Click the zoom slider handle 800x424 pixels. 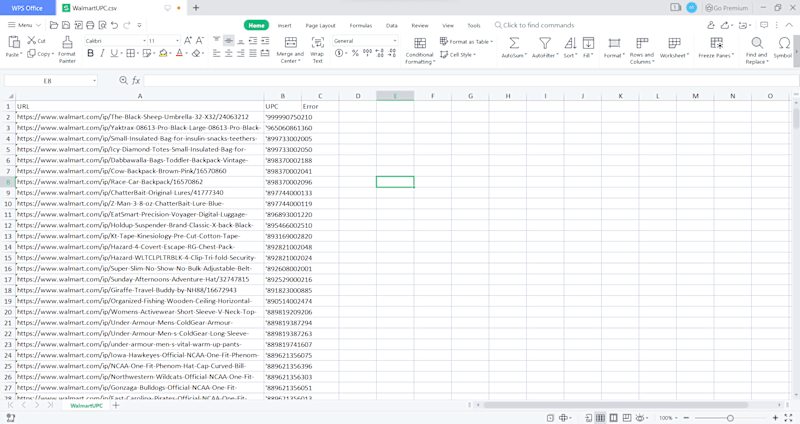[730, 418]
